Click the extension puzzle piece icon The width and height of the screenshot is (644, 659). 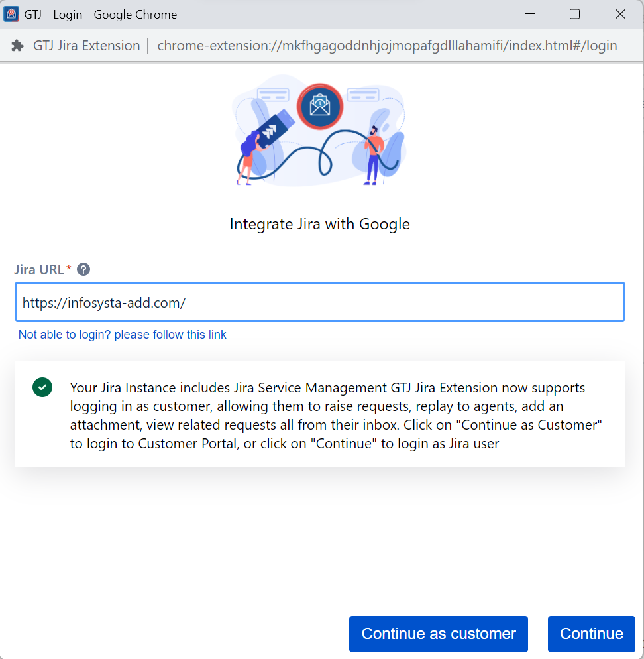click(19, 46)
